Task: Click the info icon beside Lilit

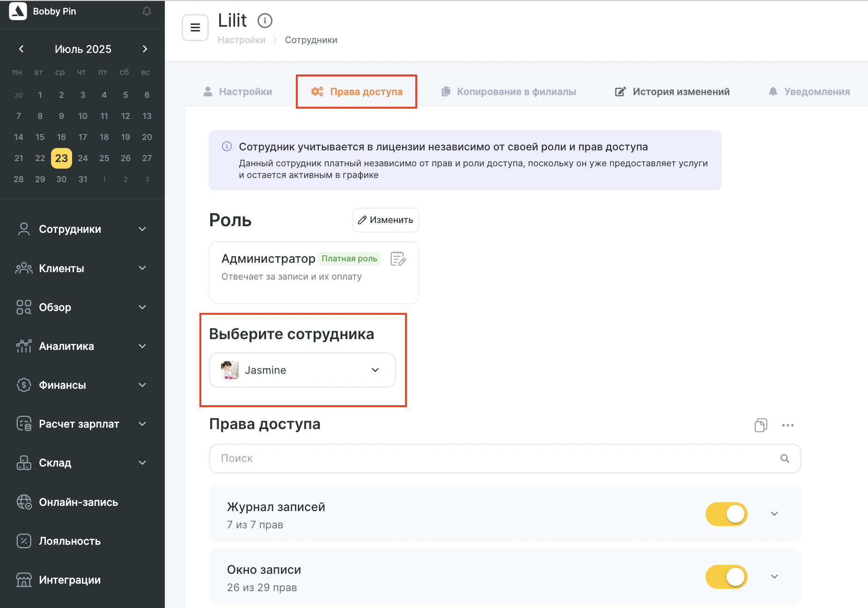Action: pyautogui.click(x=265, y=21)
